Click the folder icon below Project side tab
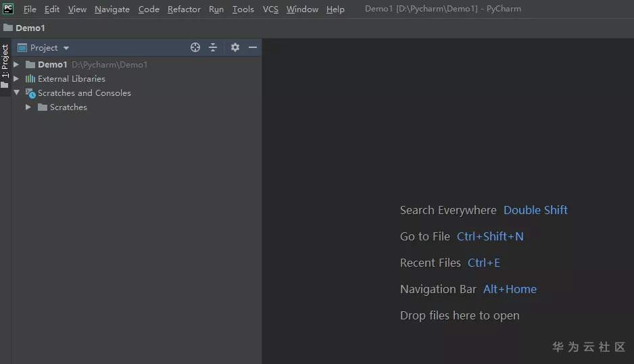Viewport: 634px width, 364px height. coord(5,85)
